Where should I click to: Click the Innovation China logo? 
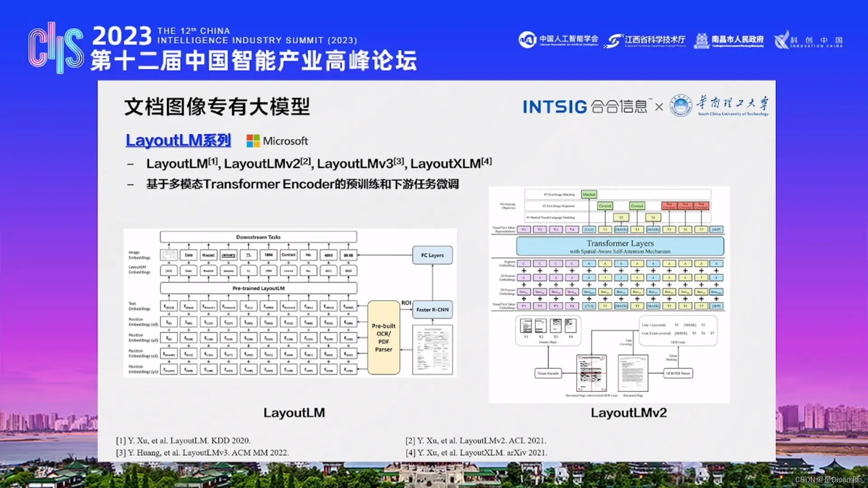(781, 40)
